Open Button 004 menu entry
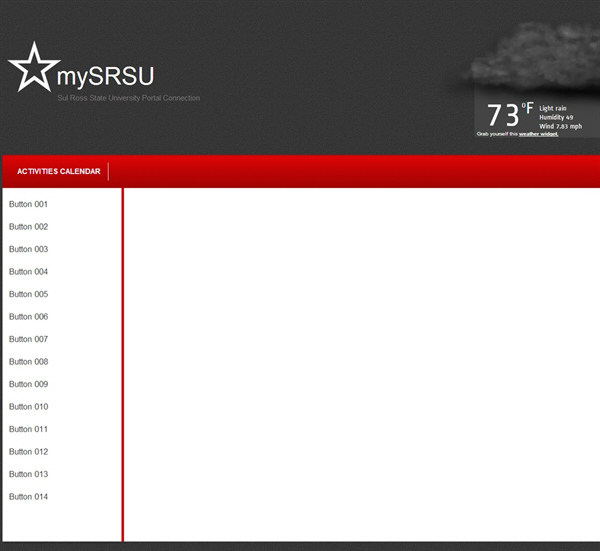 point(29,272)
